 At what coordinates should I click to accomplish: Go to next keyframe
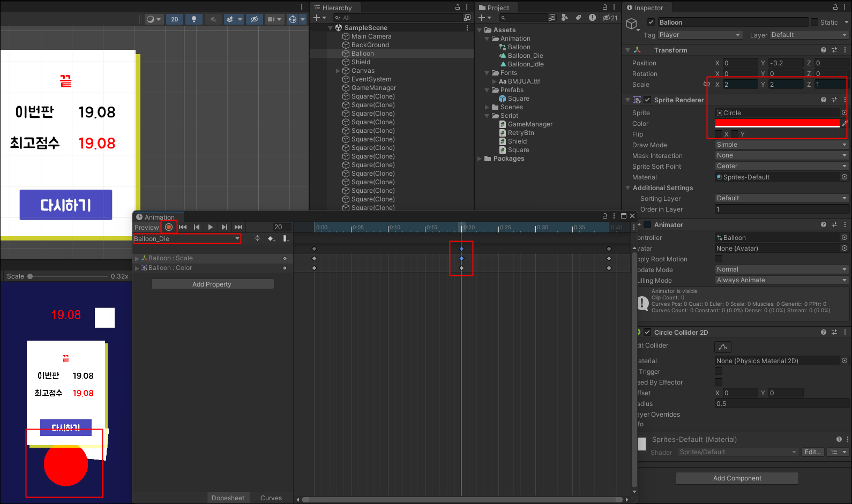[225, 227]
